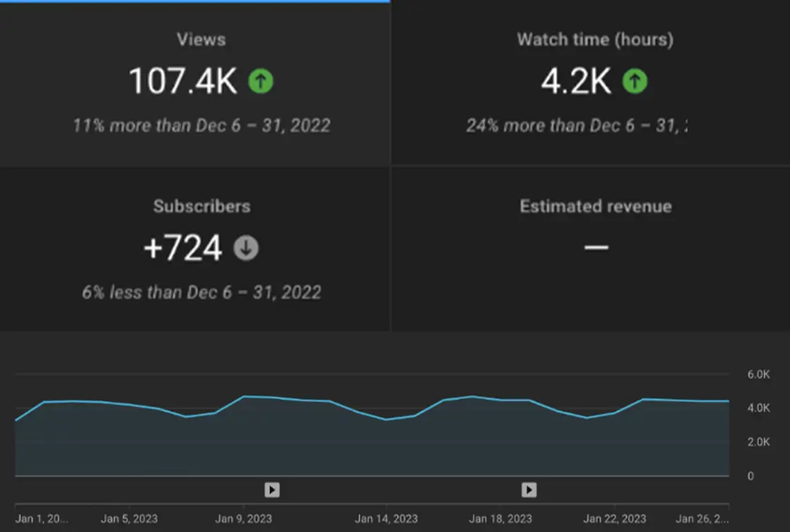Click the +724 subscribers count

183,248
